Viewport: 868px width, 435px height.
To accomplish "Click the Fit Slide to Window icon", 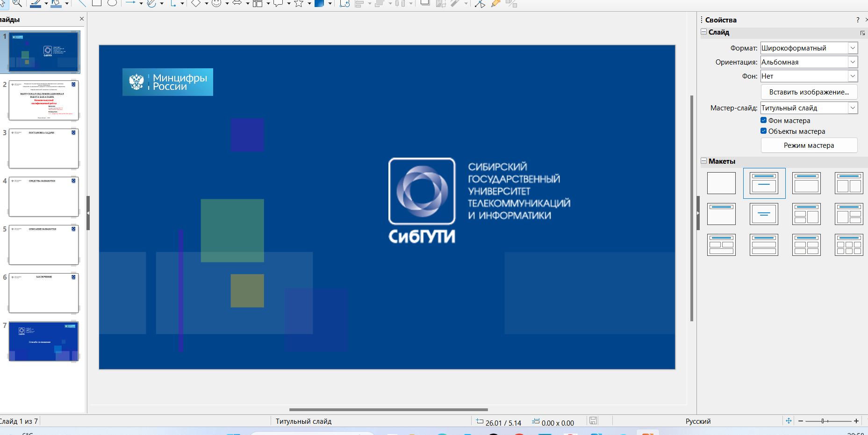I will click(x=789, y=421).
